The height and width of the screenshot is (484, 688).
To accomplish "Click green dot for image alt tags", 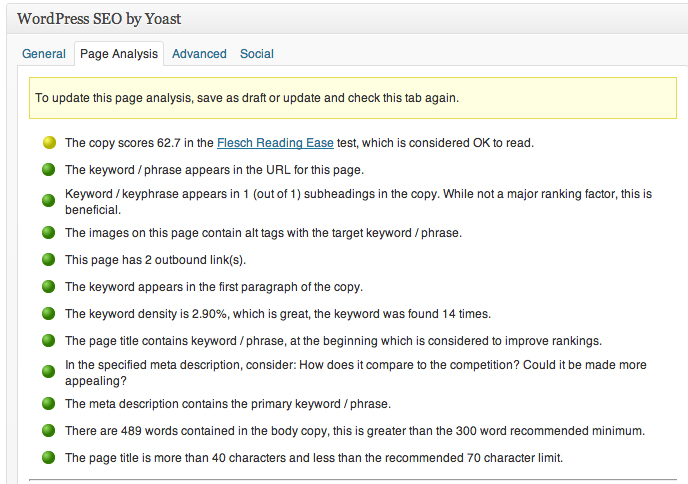I will [x=48, y=233].
